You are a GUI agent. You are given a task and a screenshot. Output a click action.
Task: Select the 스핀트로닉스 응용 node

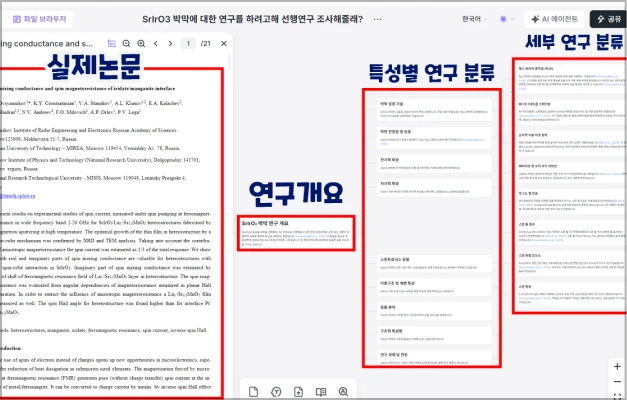(x=433, y=263)
